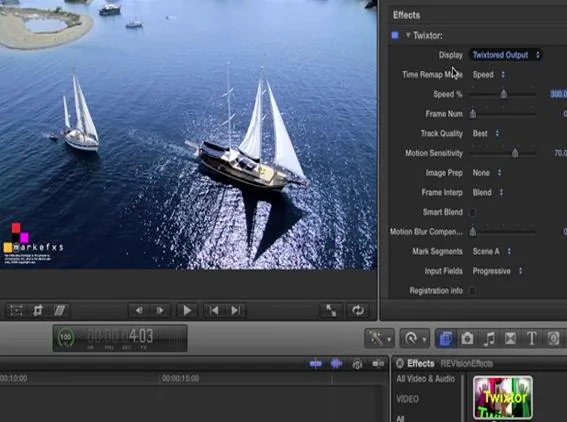Open the Time Remap Mode dropdown
The image size is (567, 422).
(x=489, y=74)
